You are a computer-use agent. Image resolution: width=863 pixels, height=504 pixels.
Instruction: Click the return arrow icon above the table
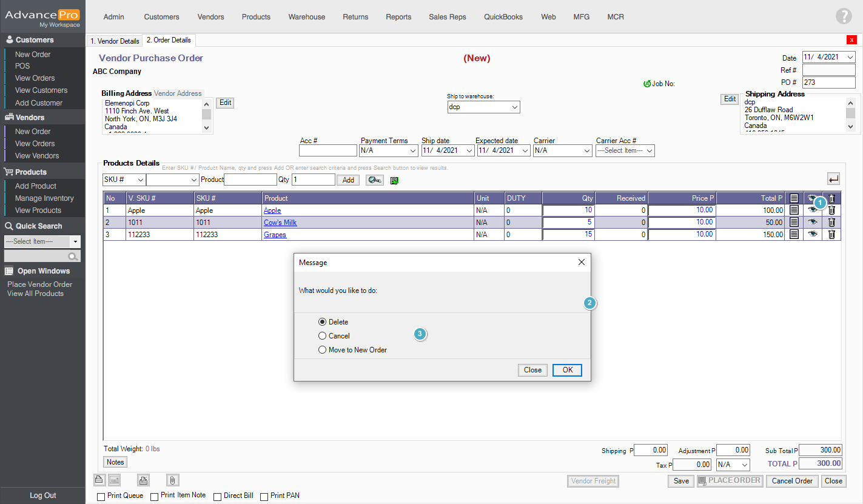(x=834, y=179)
